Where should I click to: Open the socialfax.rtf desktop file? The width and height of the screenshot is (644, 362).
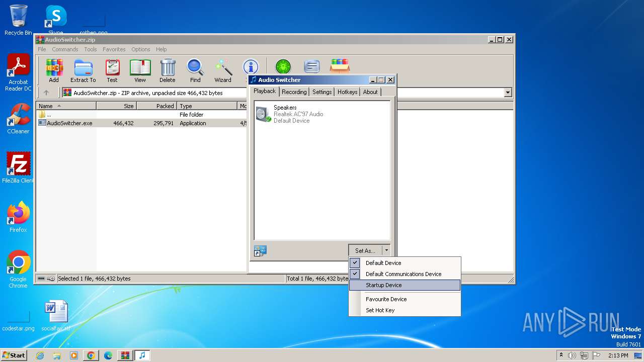tap(56, 316)
